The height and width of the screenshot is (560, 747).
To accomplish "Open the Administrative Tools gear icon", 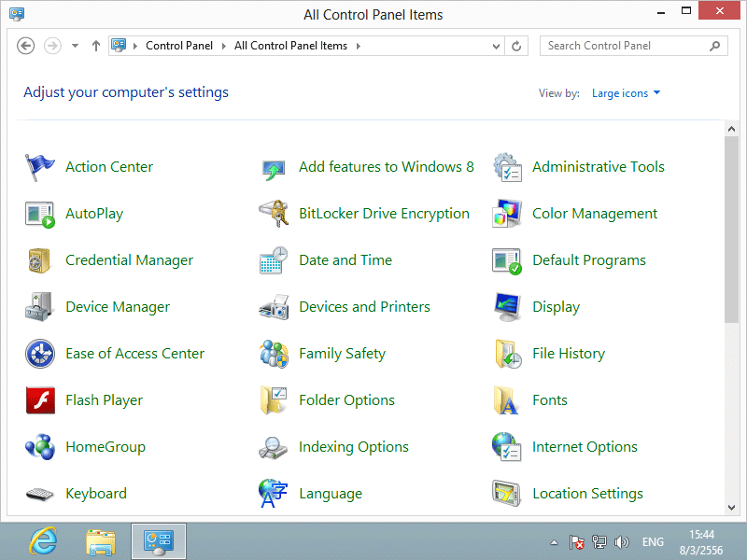I will pos(507,167).
